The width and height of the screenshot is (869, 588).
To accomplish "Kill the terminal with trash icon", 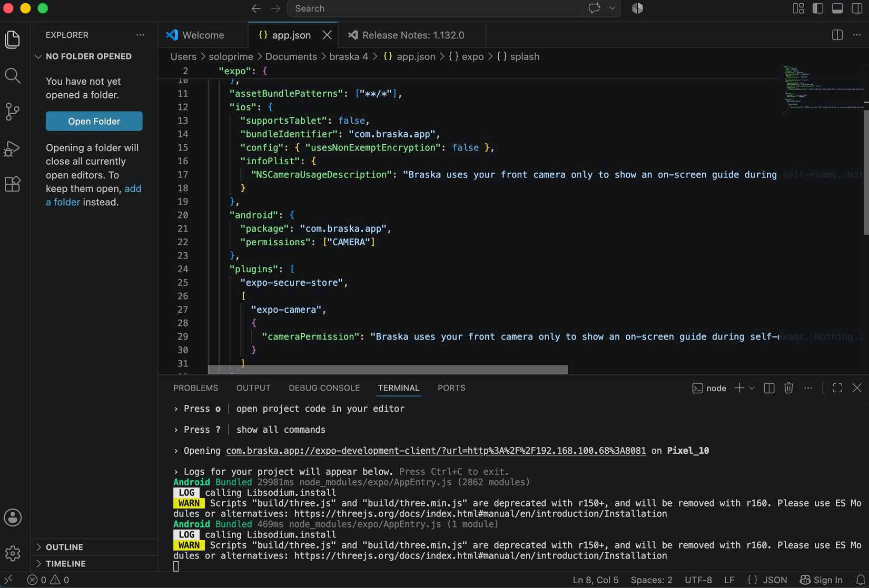I will tap(788, 388).
